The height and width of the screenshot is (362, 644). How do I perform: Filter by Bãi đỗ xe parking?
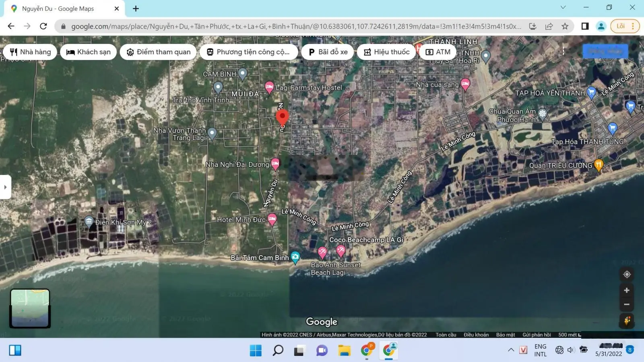pos(328,52)
